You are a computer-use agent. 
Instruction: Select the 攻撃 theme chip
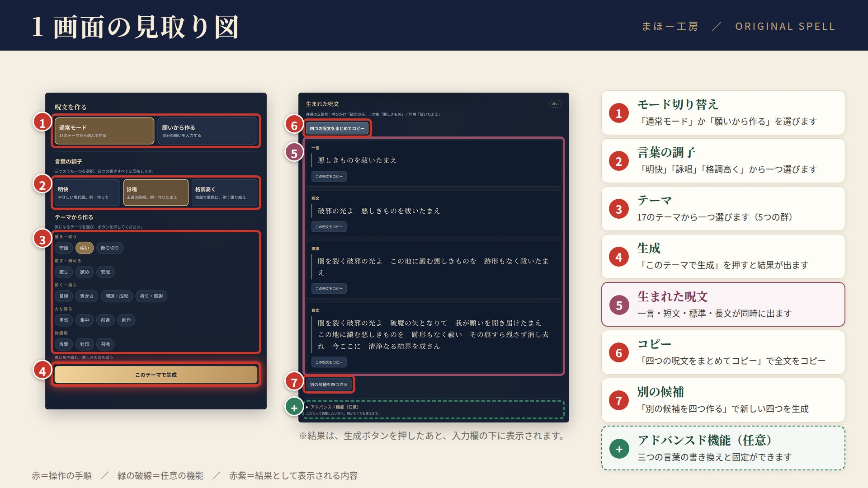pyautogui.click(x=64, y=344)
